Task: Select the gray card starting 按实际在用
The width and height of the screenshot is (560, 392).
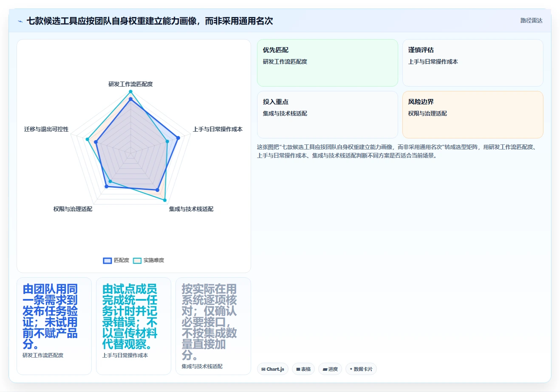Action: [x=213, y=326]
